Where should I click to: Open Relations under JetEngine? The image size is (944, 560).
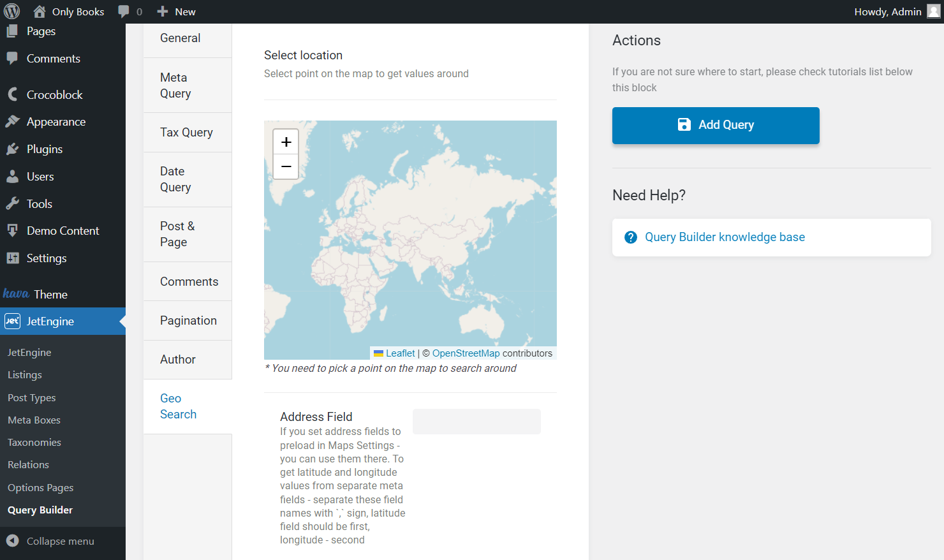tap(28, 465)
